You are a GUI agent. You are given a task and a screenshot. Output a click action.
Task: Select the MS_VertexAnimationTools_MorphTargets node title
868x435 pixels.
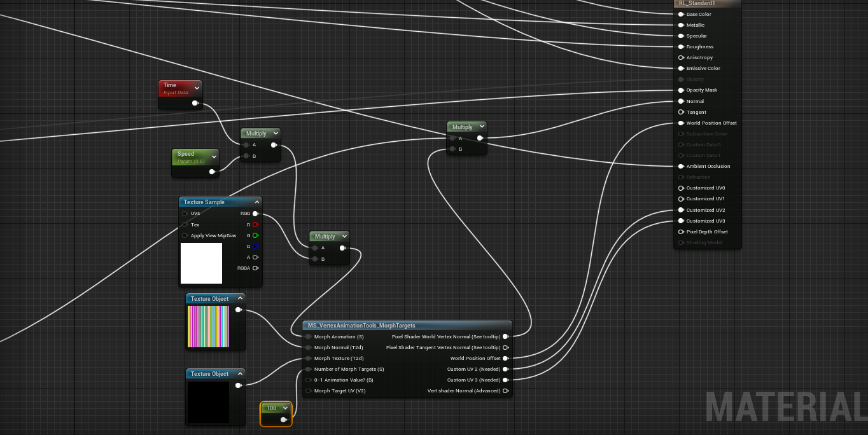361,326
